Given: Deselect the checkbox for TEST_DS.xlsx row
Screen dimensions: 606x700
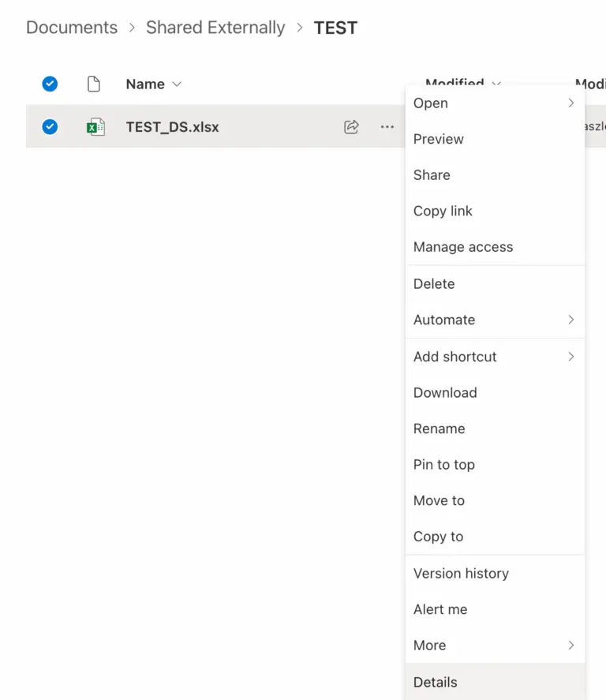Looking at the screenshot, I should coord(50,126).
